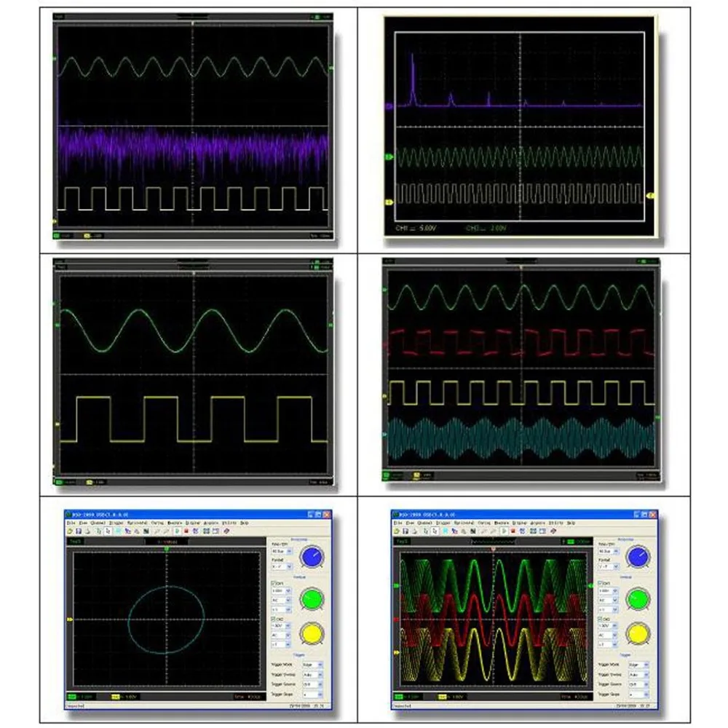Green CH1 knob in the three-waveform window
The image size is (728, 728).
[638, 599]
